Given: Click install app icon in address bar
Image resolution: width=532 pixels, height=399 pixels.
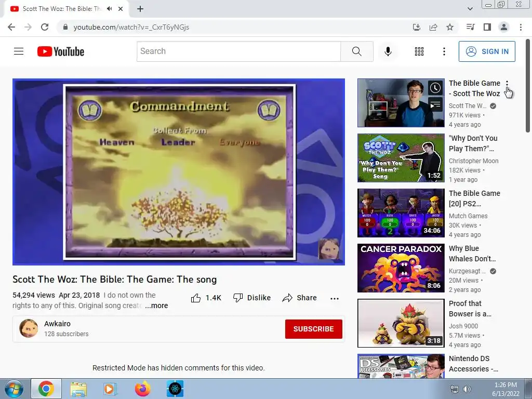Looking at the screenshot, I should point(416,27).
